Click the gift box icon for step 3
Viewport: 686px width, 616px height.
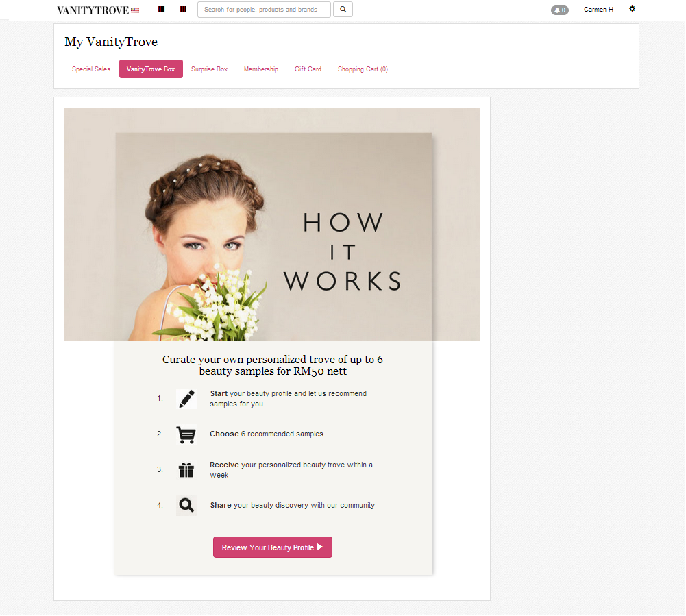point(186,470)
